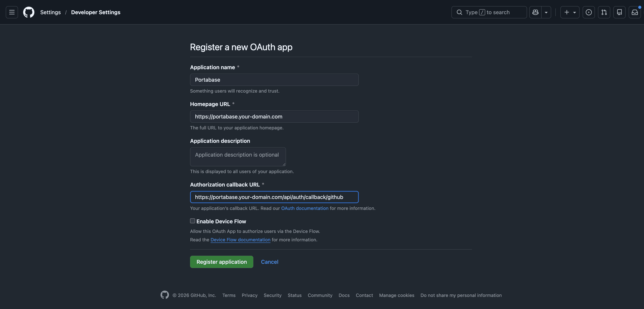Open the hamburger navigation menu
This screenshot has height=309, width=644.
click(12, 12)
